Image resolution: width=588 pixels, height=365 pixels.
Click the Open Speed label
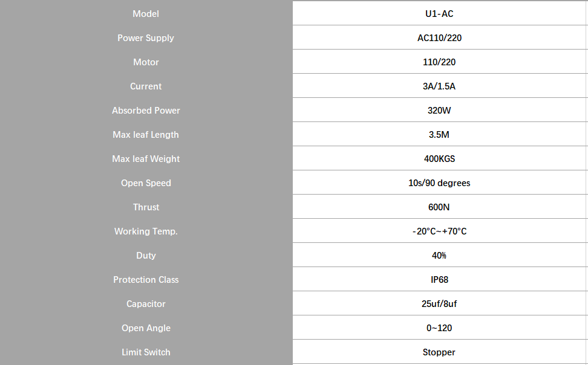point(146,182)
